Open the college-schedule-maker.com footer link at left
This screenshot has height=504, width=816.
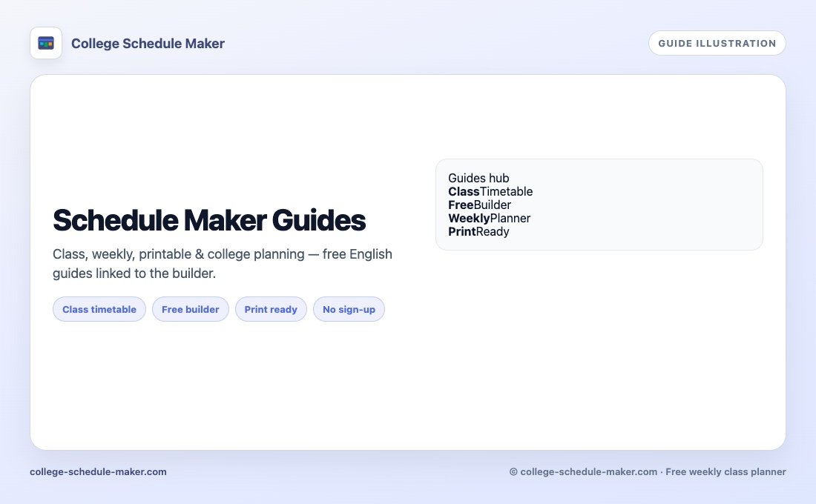[99, 471]
